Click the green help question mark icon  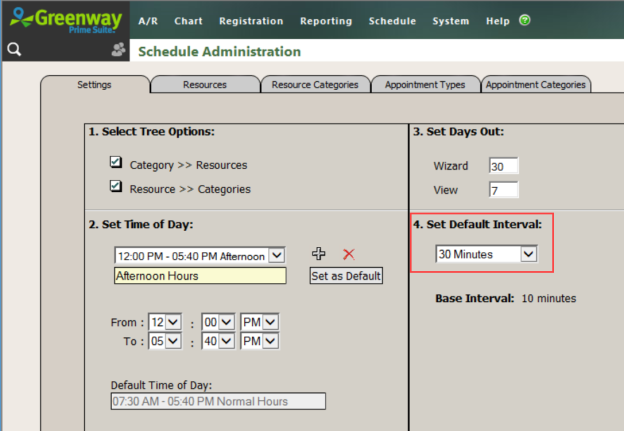point(525,20)
